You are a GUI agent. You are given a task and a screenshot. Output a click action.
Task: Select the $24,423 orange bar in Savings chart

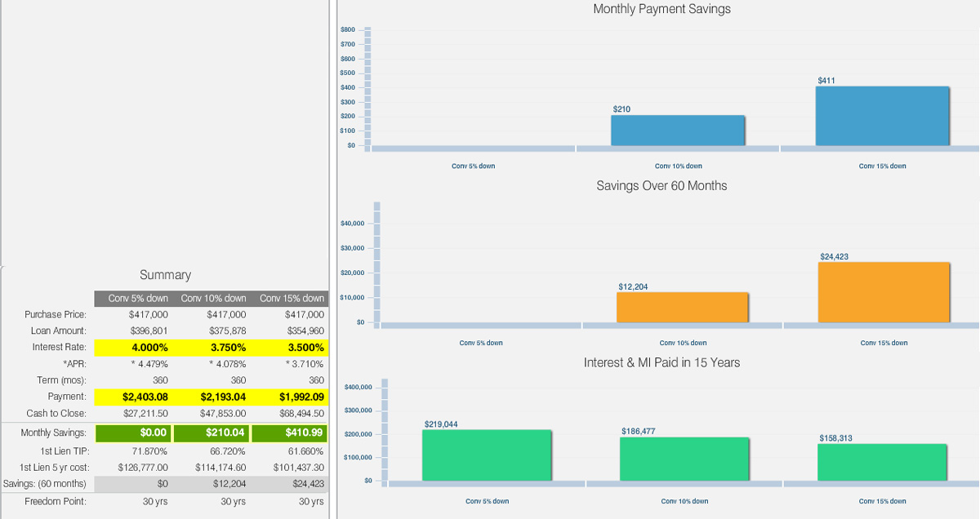click(884, 292)
